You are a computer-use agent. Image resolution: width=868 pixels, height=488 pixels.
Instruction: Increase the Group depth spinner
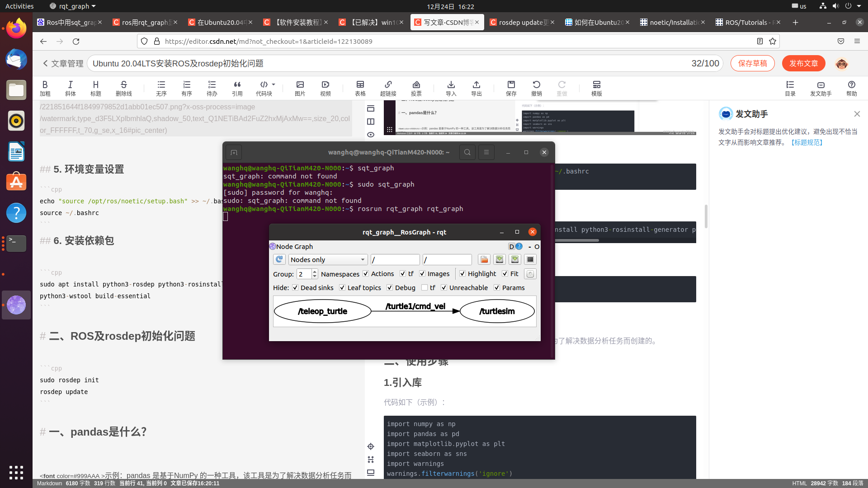(315, 271)
